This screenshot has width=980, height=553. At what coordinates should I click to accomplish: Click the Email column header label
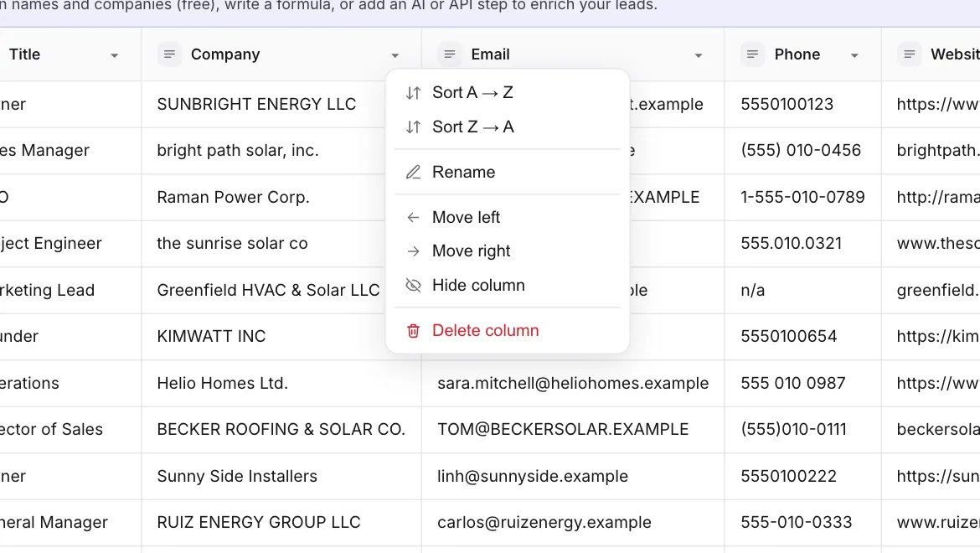pos(490,54)
